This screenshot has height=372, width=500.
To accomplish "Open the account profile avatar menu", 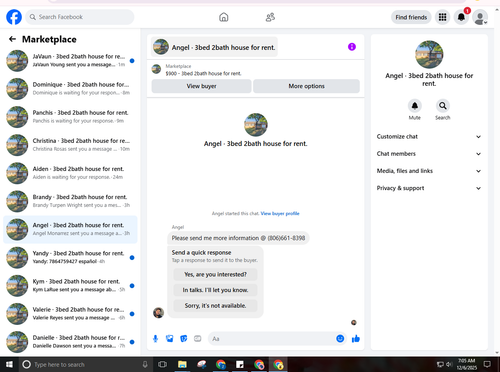I will (480, 17).
